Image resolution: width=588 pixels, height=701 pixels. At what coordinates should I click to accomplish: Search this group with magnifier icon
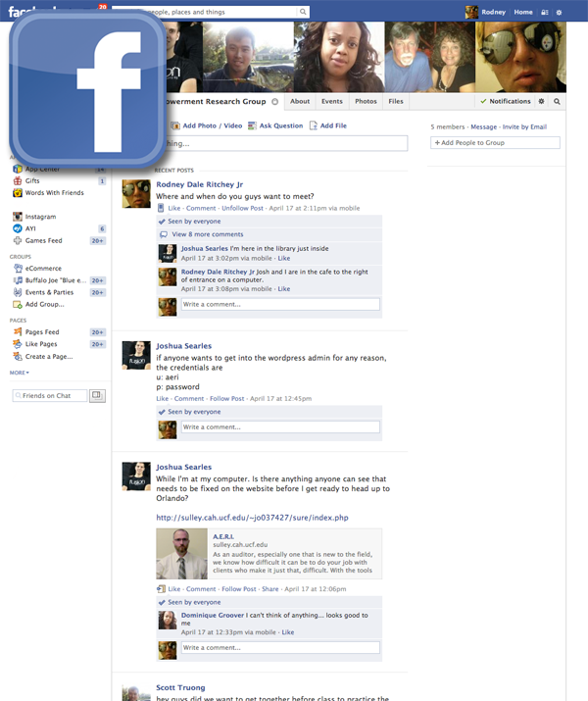pos(558,102)
